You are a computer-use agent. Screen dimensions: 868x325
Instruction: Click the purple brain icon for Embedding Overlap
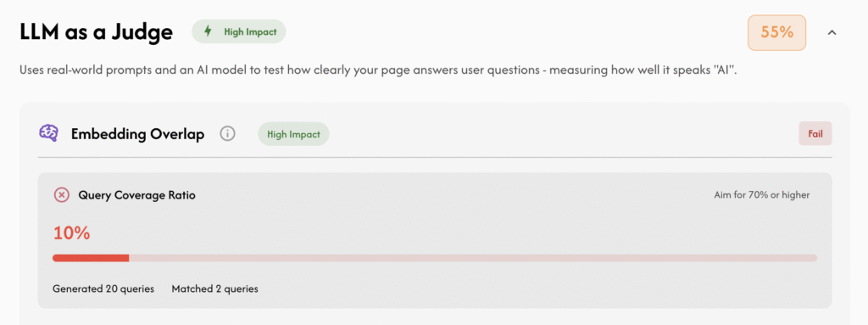(x=48, y=134)
